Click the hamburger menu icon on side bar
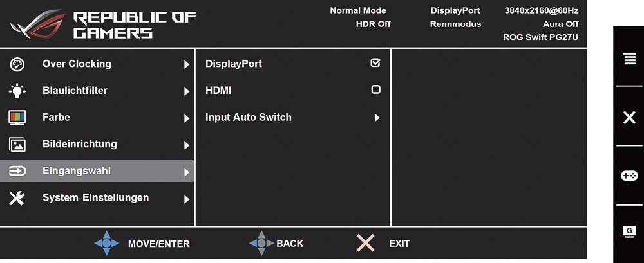644x263 pixels. (x=629, y=59)
